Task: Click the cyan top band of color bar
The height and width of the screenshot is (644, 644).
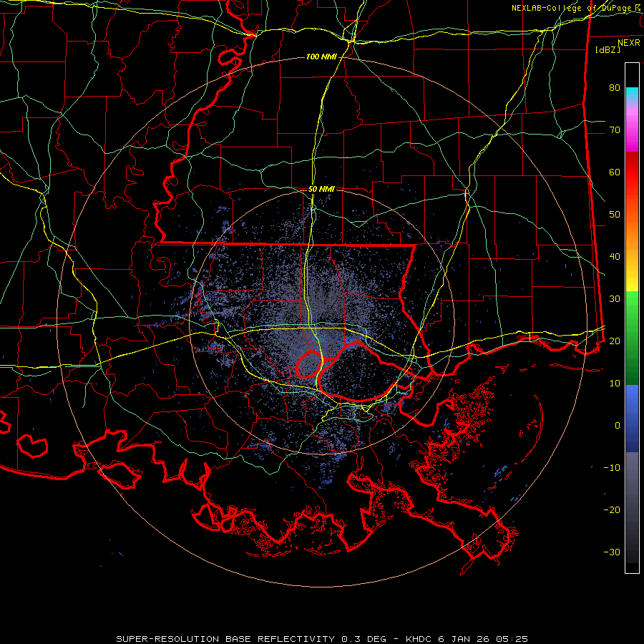Action: click(632, 93)
